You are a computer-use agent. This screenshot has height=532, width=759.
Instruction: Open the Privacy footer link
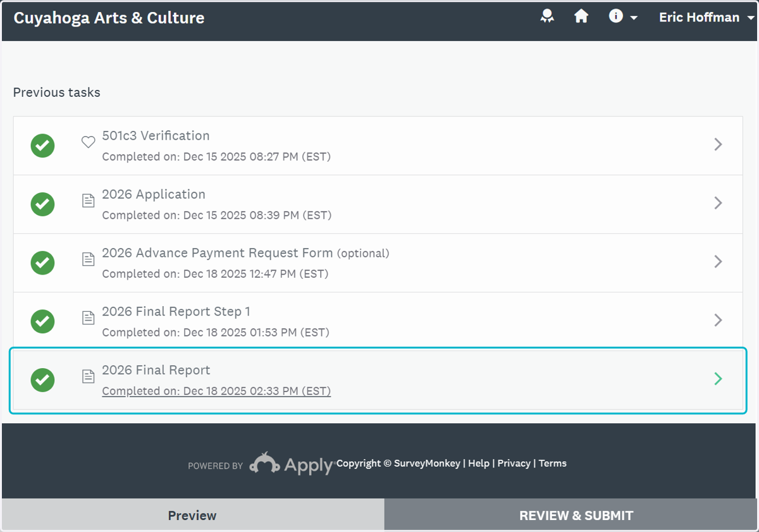pos(514,463)
